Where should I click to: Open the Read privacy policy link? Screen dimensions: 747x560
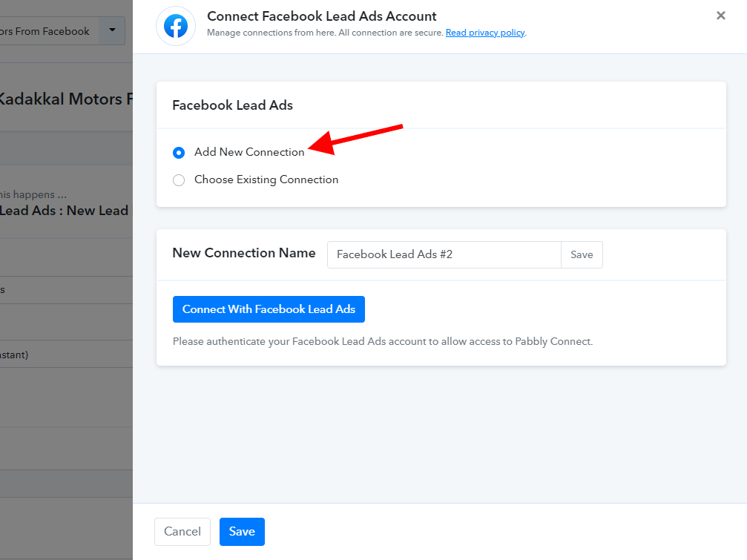pyautogui.click(x=484, y=33)
